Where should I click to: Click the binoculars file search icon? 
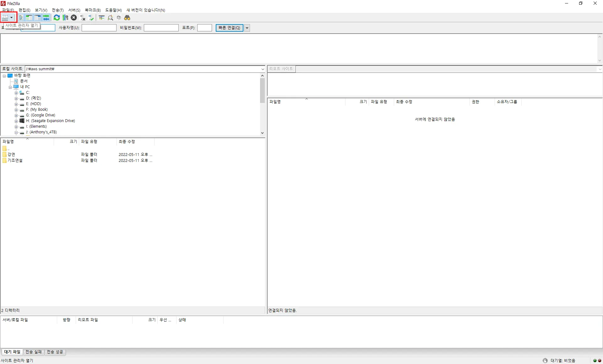(127, 18)
